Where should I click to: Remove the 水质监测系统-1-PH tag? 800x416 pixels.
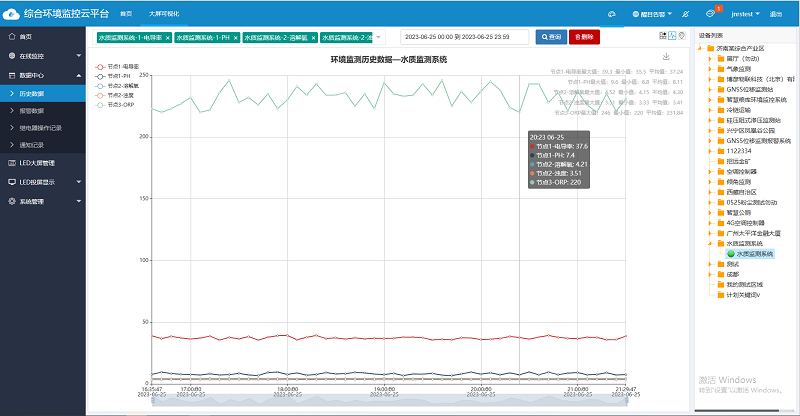tap(236, 37)
